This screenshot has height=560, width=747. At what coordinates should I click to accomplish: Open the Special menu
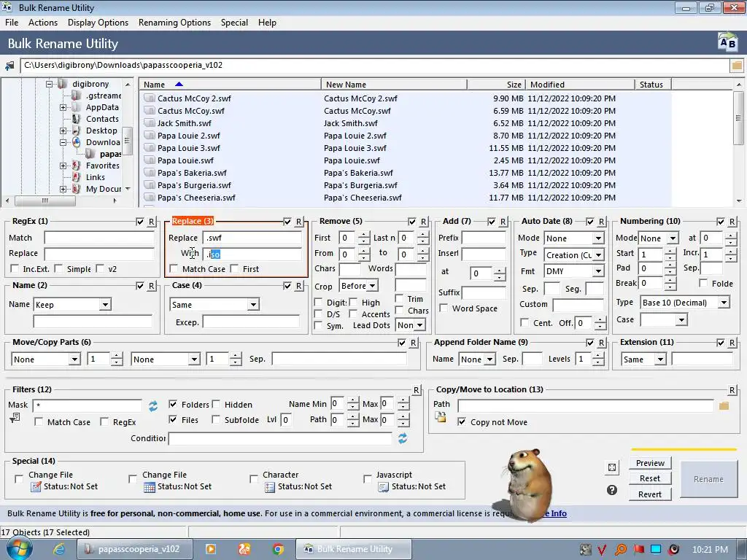pos(234,23)
